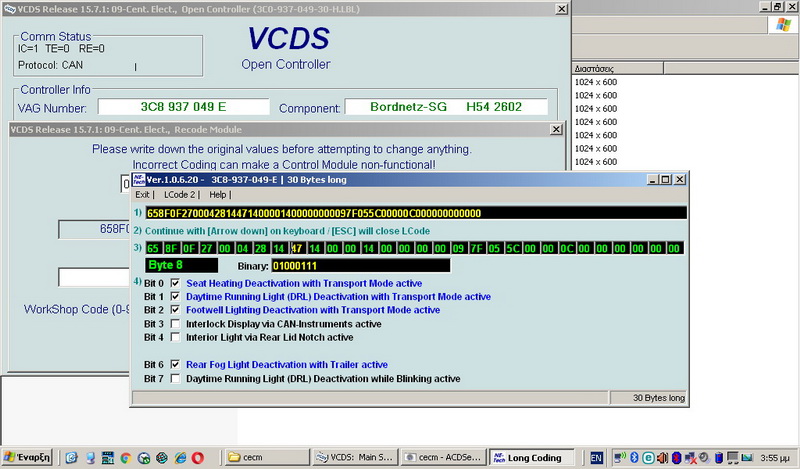Click the Start button (Έναρξη)
The width and height of the screenshot is (800, 469).
(27, 457)
